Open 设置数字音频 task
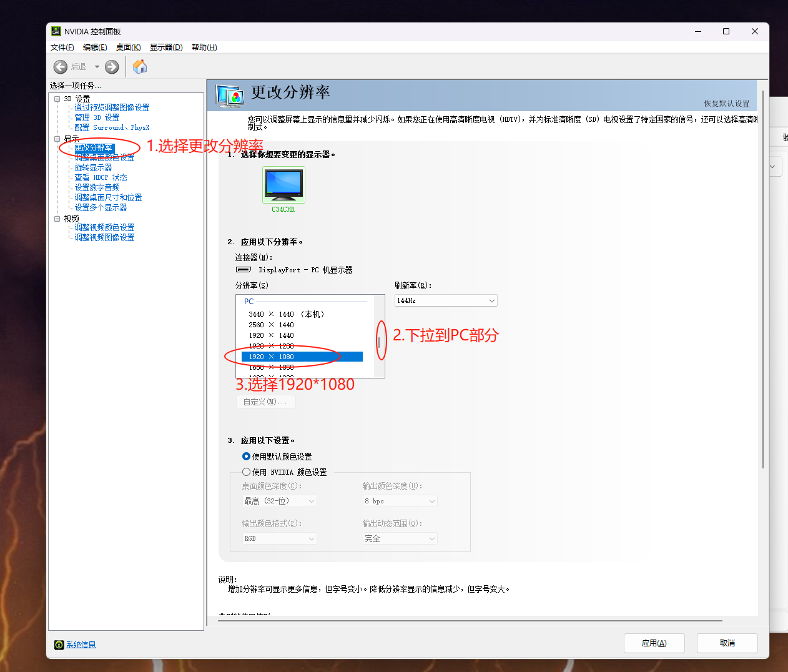This screenshot has width=788, height=672. click(x=97, y=188)
